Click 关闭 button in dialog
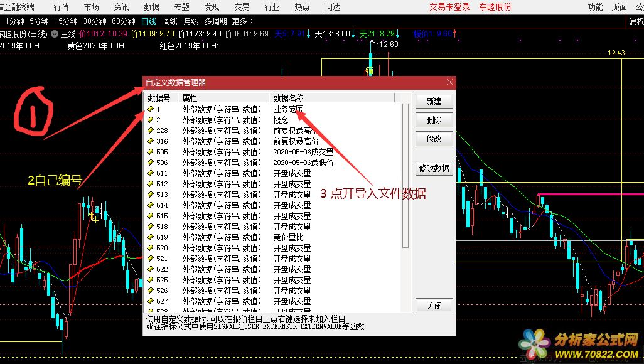This screenshot has width=644, height=364. (434, 306)
